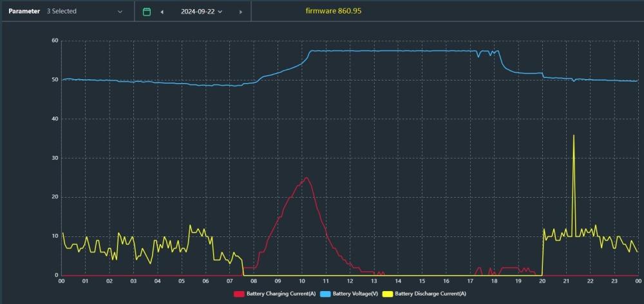Click the y-axis label '20'
Screen dimensions: 644x304
pyautogui.click(x=55, y=197)
